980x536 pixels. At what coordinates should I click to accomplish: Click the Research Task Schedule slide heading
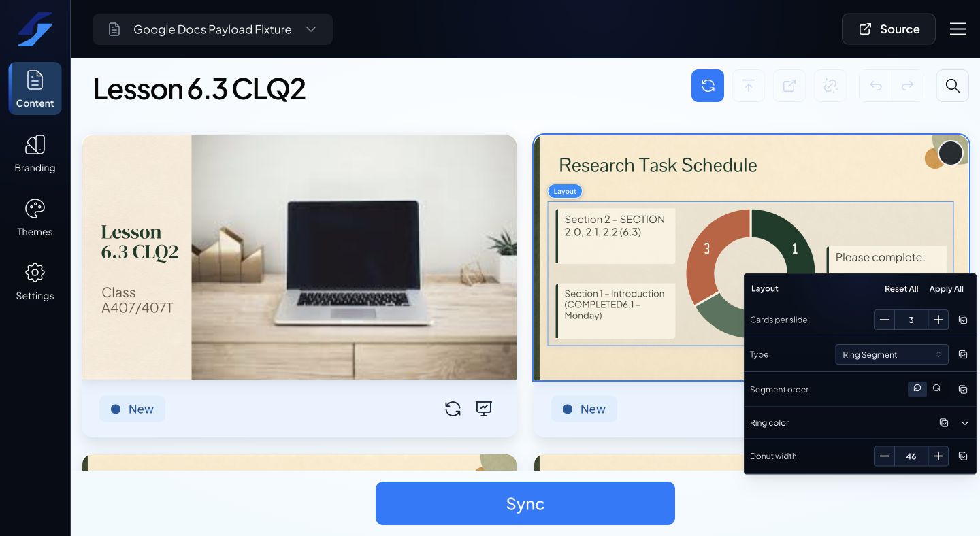click(x=658, y=165)
